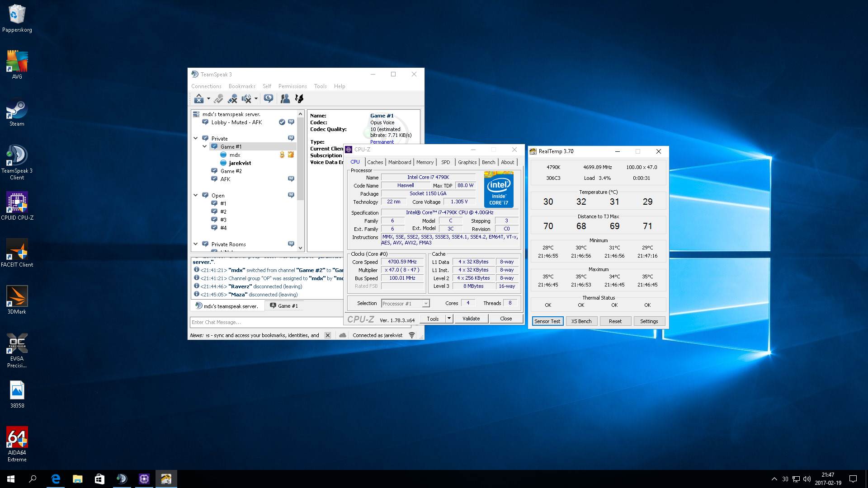Viewport: 868px width, 488px height.
Task: Open the Tools dropdown arrow in CPU-Z
Action: coord(449,319)
